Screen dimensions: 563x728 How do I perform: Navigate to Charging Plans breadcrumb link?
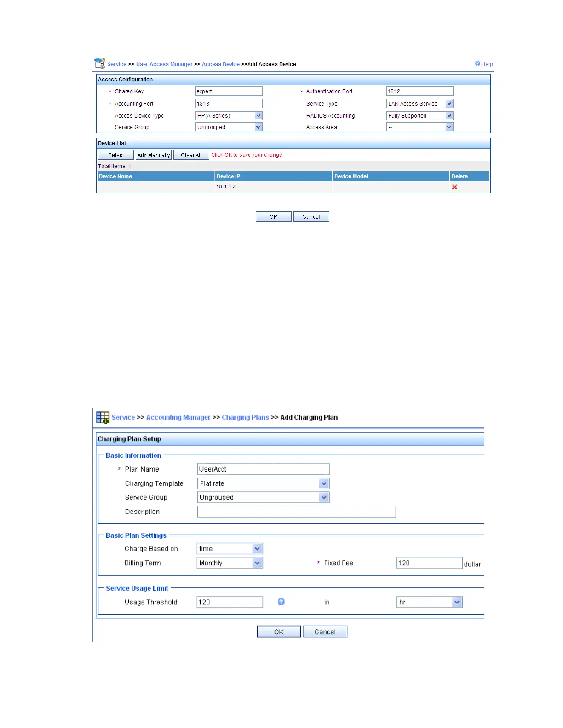click(x=245, y=417)
